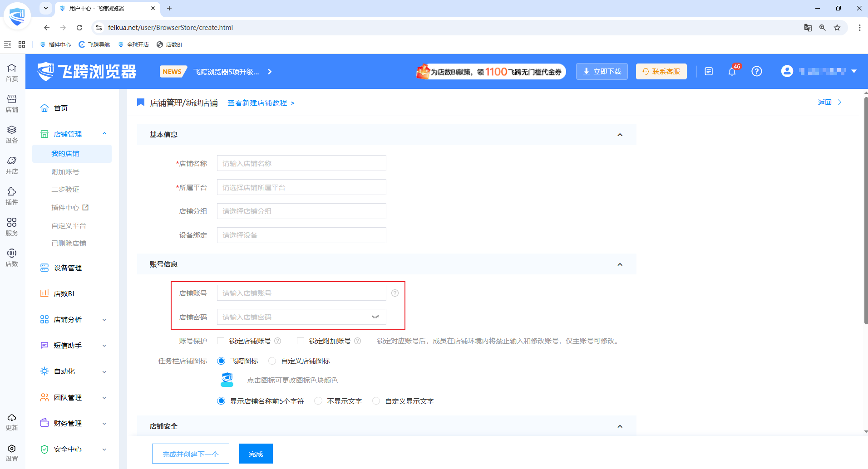This screenshot has height=469, width=868.
Task: Open the 设备绑定 dropdown
Action: (x=301, y=235)
